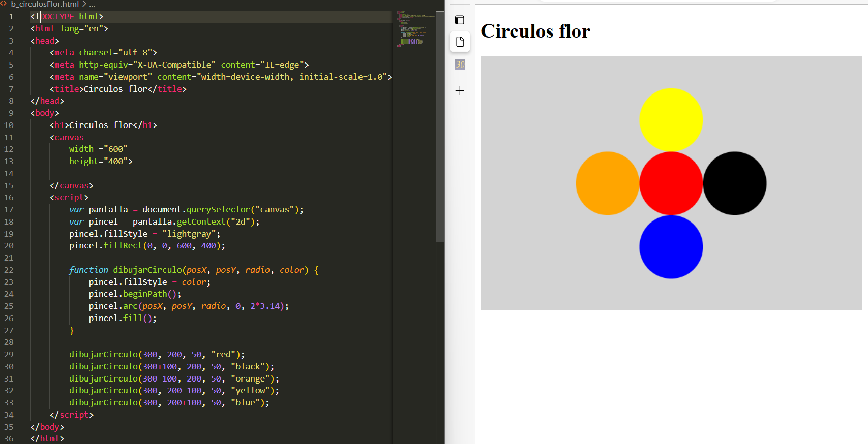Image resolution: width=868 pixels, height=444 pixels.
Task: Click the pincel.beginPath() line
Action: click(x=135, y=294)
